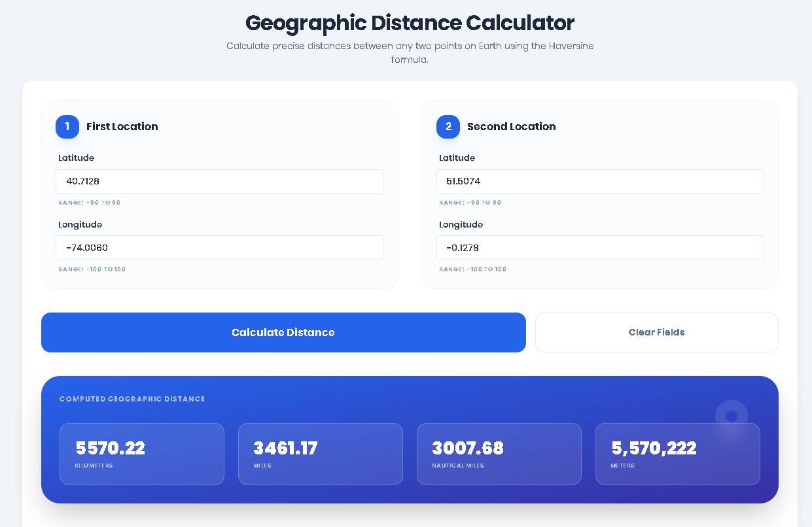Click the First Location card header
Image resolution: width=812 pixels, height=527 pixels.
pyautogui.click(x=122, y=126)
